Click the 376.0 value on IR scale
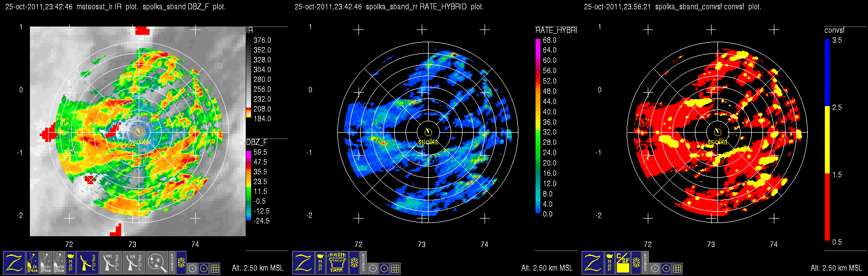The image size is (868, 276). pyautogui.click(x=262, y=40)
